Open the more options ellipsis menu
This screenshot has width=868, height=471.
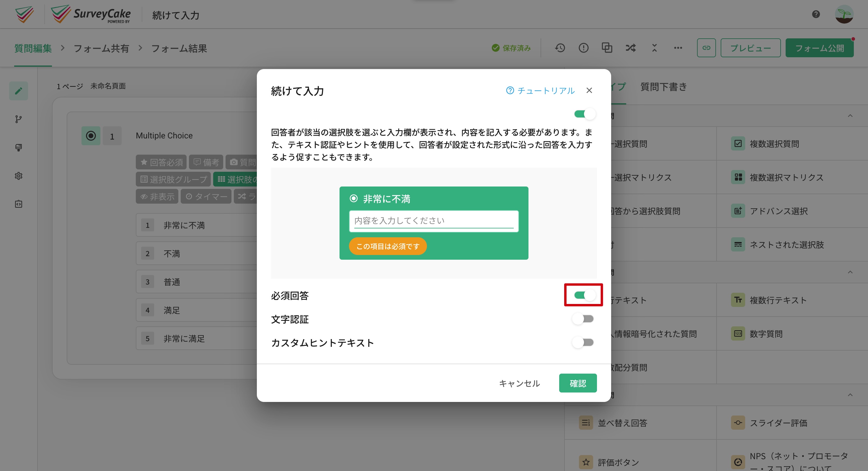point(678,48)
